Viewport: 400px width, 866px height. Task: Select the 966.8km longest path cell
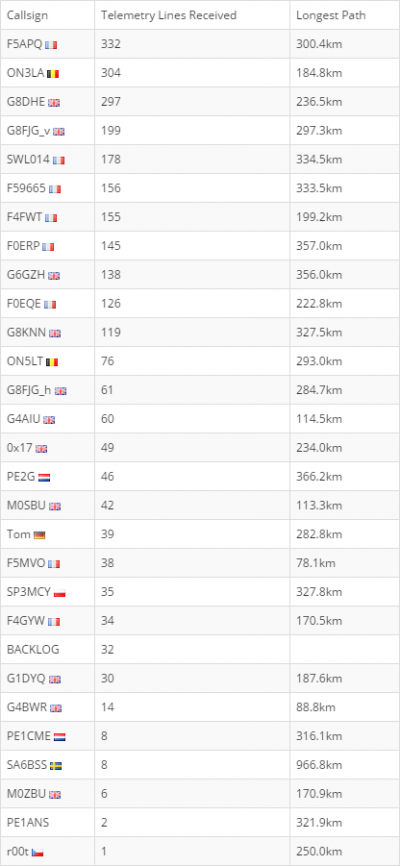(x=319, y=765)
